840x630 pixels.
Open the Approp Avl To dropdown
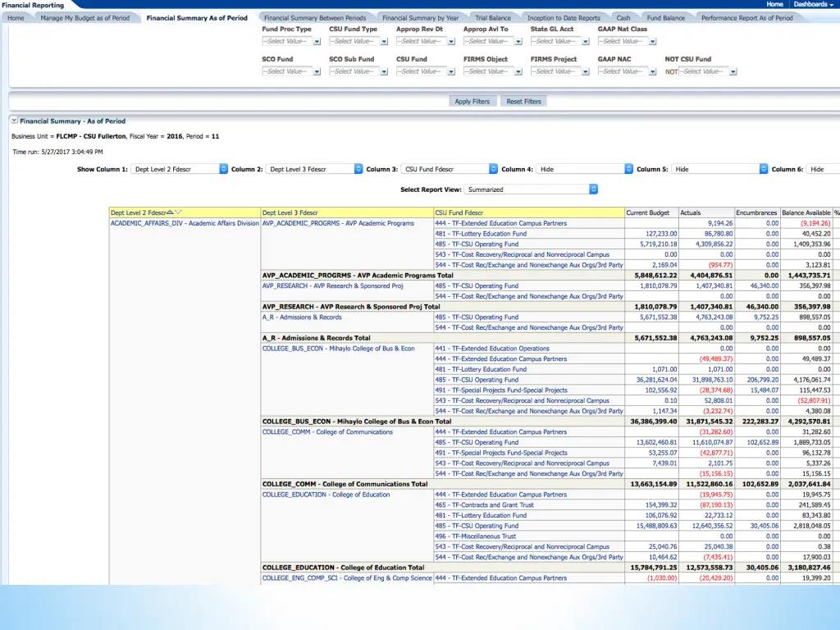(x=518, y=41)
